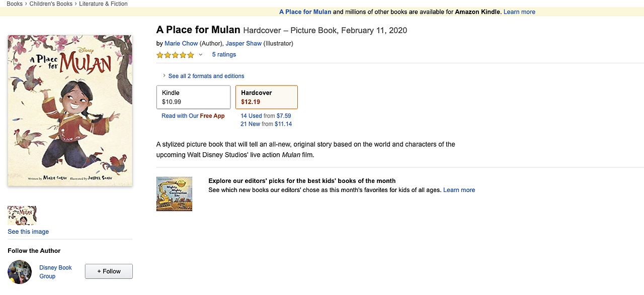
Task: Open the Literature & Fiction breadcrumb
Action: (103, 4)
